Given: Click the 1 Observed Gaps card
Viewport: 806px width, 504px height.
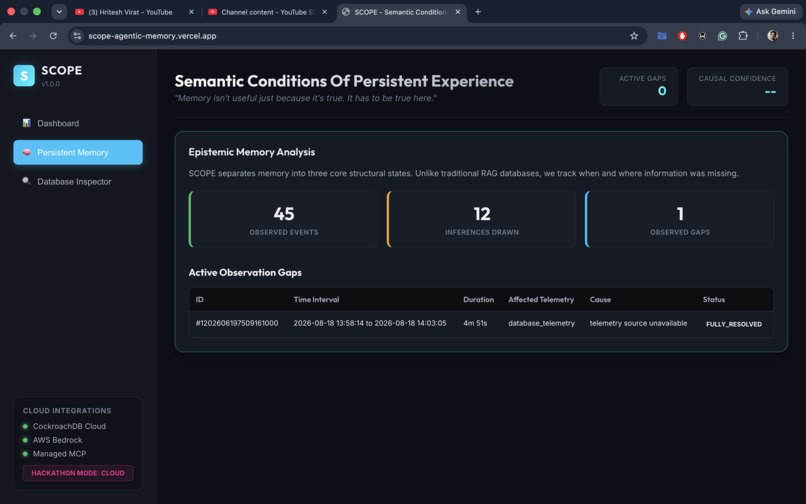Looking at the screenshot, I should pyautogui.click(x=680, y=219).
